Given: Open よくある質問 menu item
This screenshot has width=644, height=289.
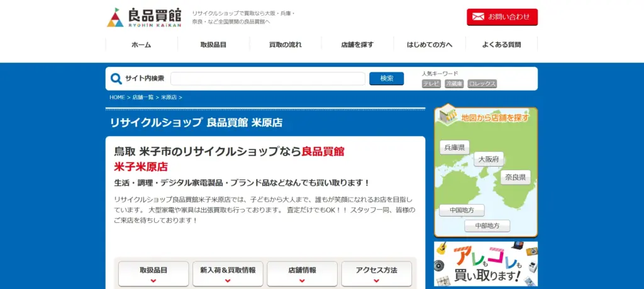Looking at the screenshot, I should pos(501,45).
